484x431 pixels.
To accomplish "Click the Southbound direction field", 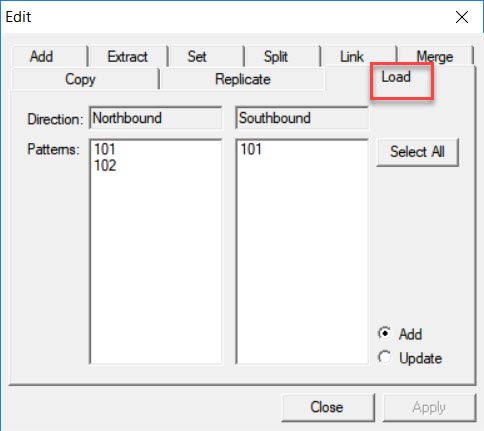I will [302, 118].
